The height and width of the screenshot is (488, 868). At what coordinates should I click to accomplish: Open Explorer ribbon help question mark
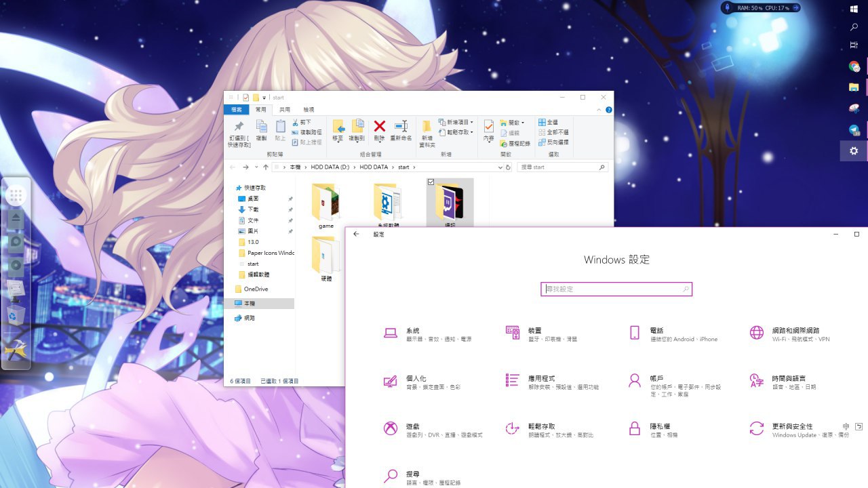[608, 110]
